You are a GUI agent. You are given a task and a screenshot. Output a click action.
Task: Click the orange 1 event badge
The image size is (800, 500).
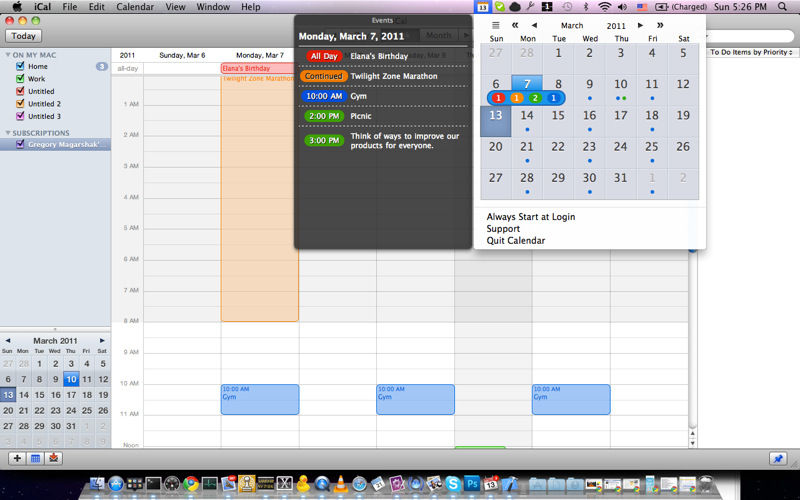(x=517, y=98)
